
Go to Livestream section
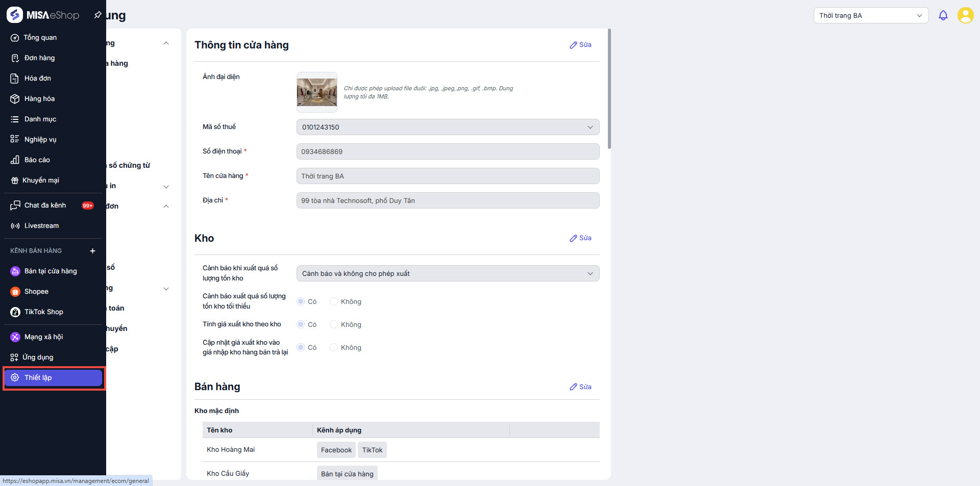41,226
